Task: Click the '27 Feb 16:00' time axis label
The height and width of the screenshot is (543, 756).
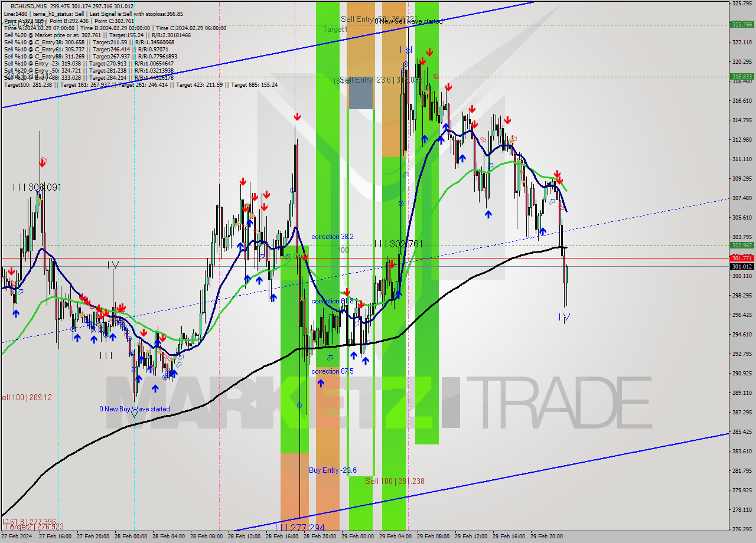Action: [x=56, y=537]
